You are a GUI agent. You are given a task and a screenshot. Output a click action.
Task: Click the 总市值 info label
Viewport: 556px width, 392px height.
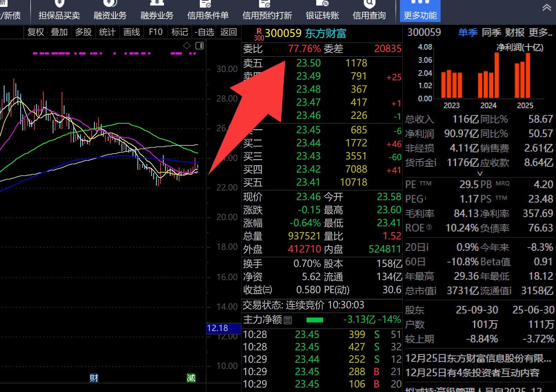421,291
